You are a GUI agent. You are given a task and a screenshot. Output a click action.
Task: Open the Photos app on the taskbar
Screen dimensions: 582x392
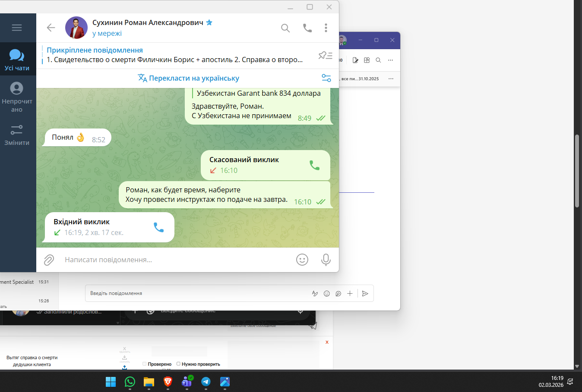point(225,382)
